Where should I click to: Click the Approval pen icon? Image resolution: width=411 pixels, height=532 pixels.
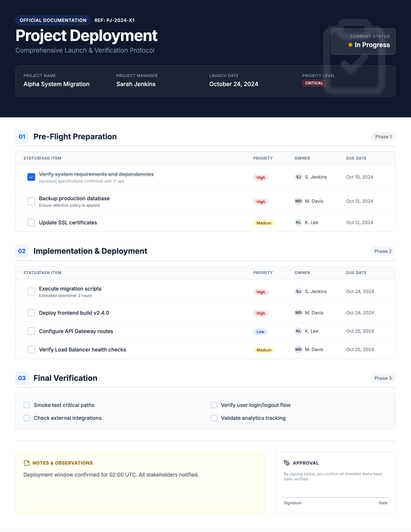(x=287, y=463)
